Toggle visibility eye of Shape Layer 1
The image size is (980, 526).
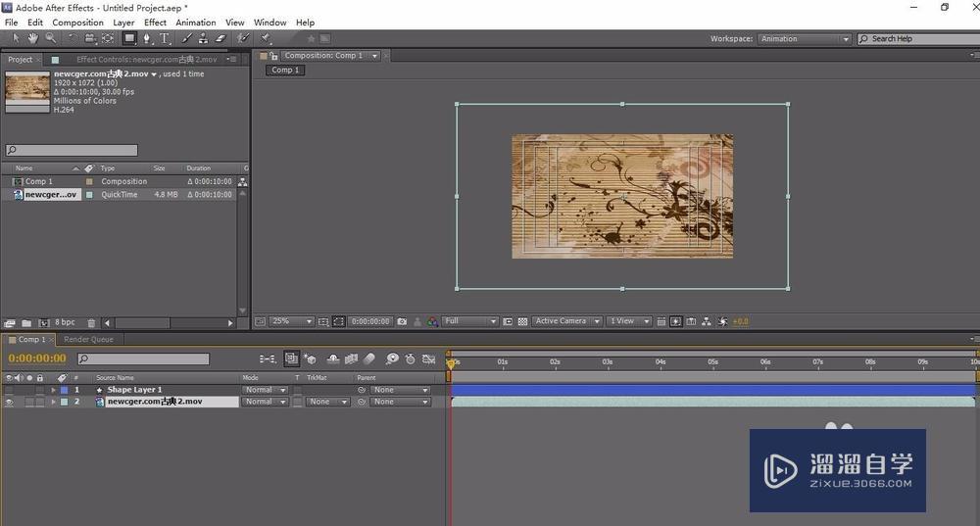point(9,390)
